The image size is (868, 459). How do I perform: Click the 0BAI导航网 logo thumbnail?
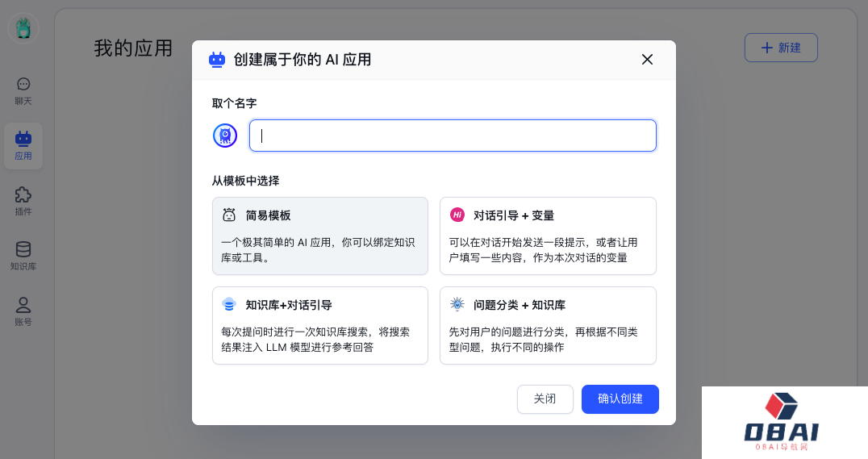784,423
